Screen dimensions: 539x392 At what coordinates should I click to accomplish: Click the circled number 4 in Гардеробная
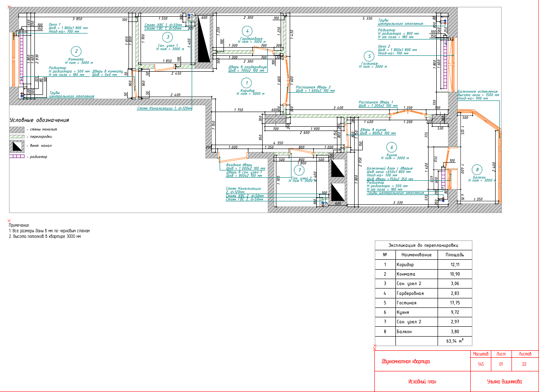(246, 31)
